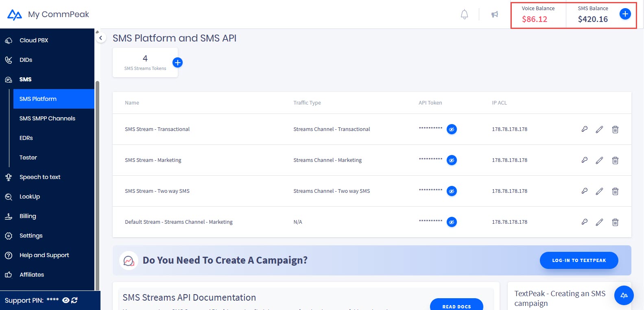Image resolution: width=644 pixels, height=310 pixels.
Task: Edit the SMS Stream - Transactional row
Action: point(599,129)
